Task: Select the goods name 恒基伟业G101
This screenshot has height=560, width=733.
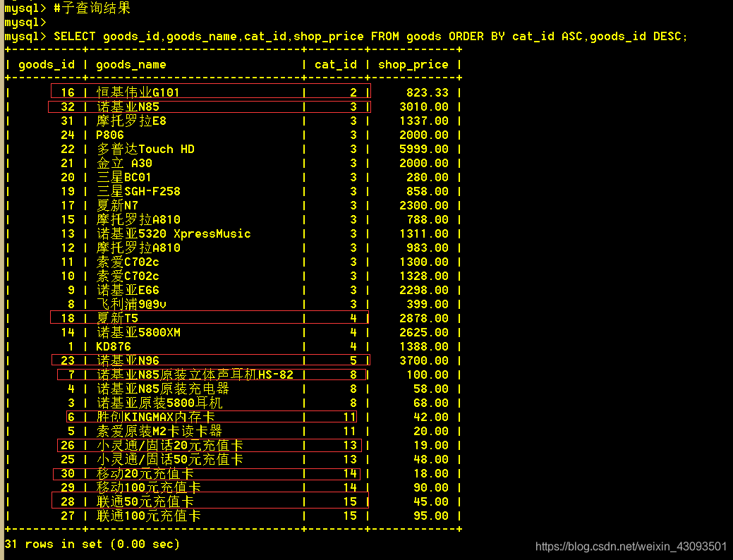Action: point(138,92)
